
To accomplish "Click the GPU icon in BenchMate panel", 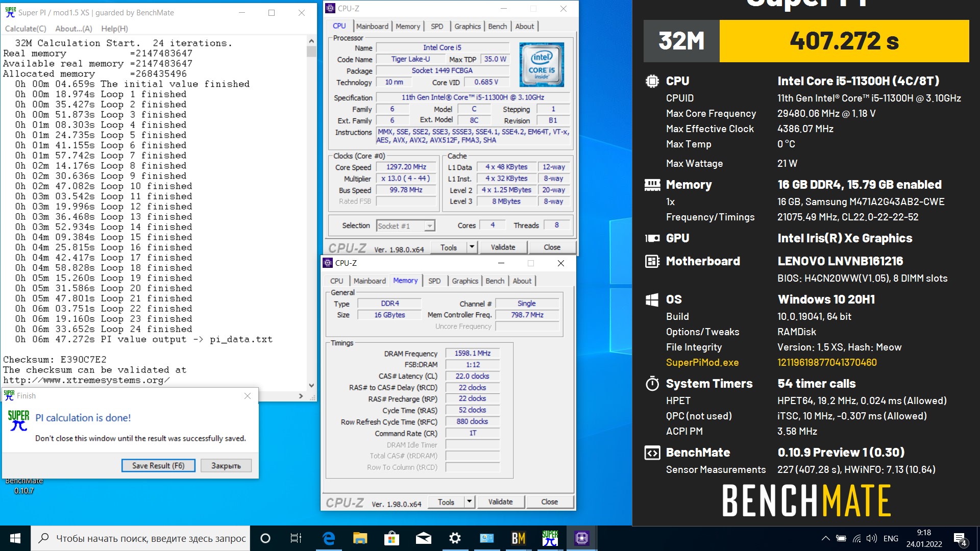I will [652, 238].
